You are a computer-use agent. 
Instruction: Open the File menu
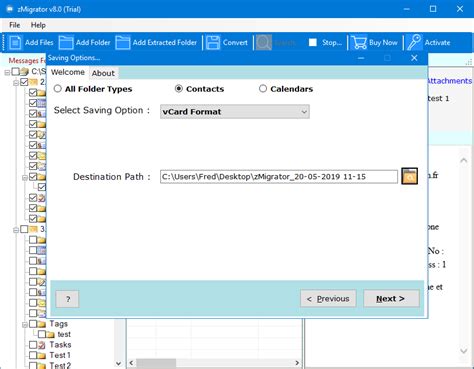coord(15,25)
